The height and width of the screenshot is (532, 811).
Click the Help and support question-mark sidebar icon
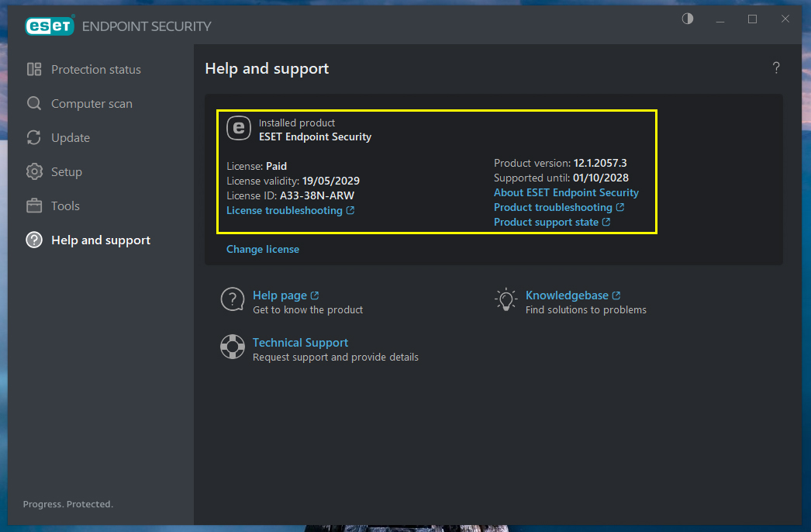coord(34,240)
